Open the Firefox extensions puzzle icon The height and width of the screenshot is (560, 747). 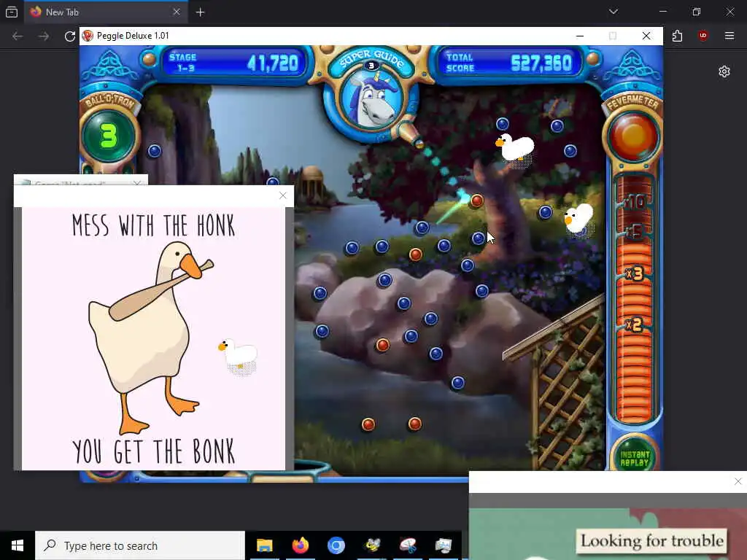pyautogui.click(x=677, y=36)
